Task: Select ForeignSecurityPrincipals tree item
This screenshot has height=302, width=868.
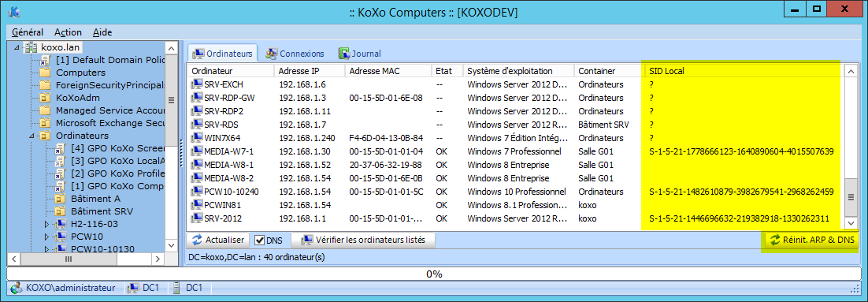Action: tap(111, 85)
